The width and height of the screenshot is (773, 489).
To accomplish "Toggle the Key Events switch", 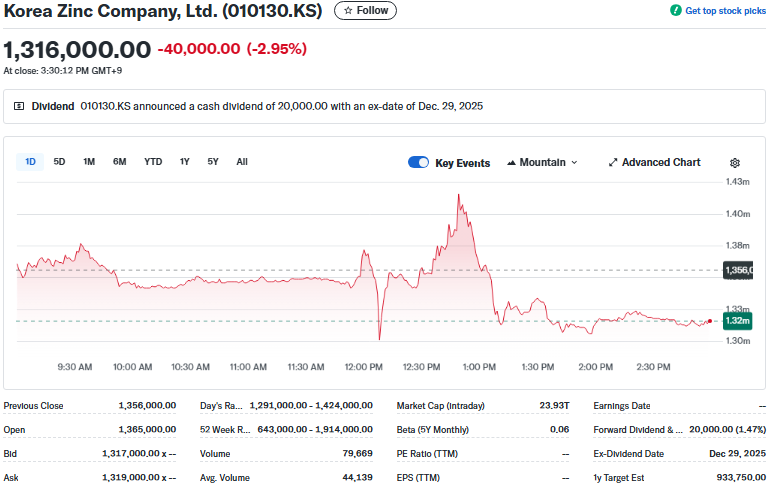I will 419,162.
